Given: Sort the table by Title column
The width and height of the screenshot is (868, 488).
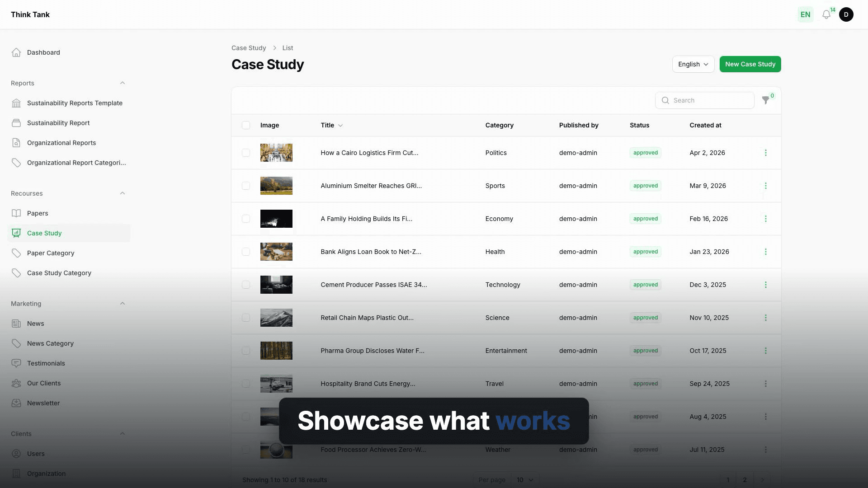Looking at the screenshot, I should 332,125.
